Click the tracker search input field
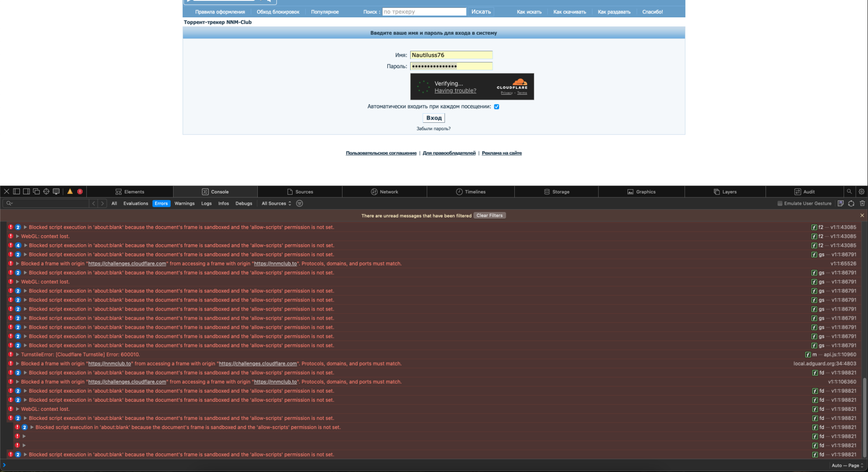 (424, 12)
